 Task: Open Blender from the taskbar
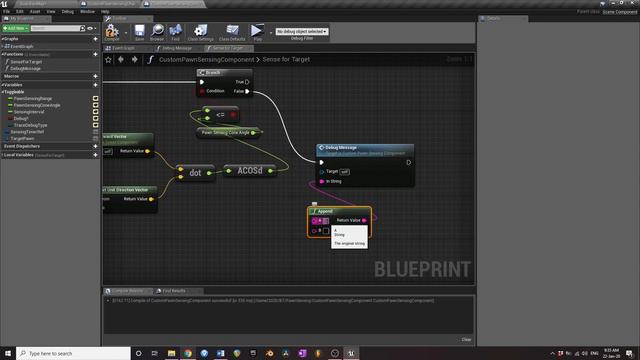[x=269, y=353]
